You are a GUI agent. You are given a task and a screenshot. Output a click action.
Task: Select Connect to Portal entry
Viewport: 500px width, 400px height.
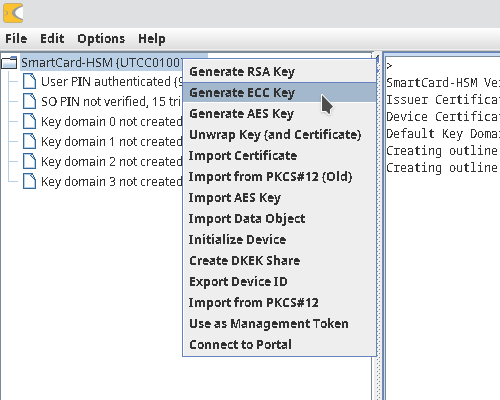(279, 345)
